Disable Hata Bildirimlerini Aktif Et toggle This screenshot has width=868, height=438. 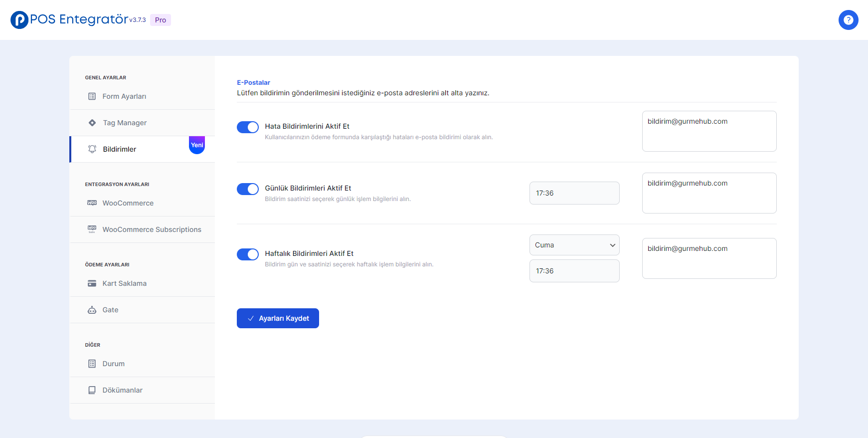(x=248, y=127)
